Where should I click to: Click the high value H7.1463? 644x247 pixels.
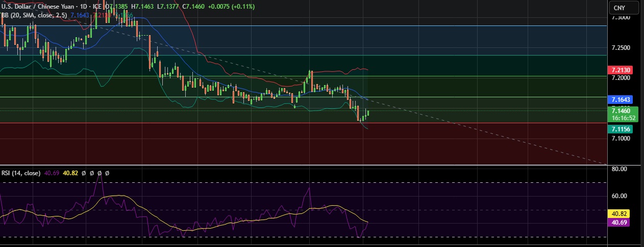point(142,7)
